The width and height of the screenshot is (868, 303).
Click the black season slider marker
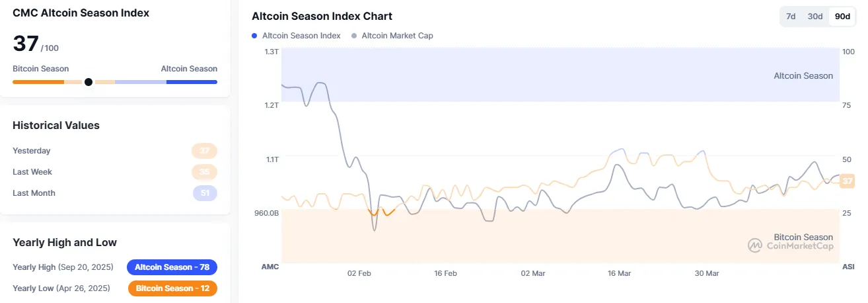89,82
